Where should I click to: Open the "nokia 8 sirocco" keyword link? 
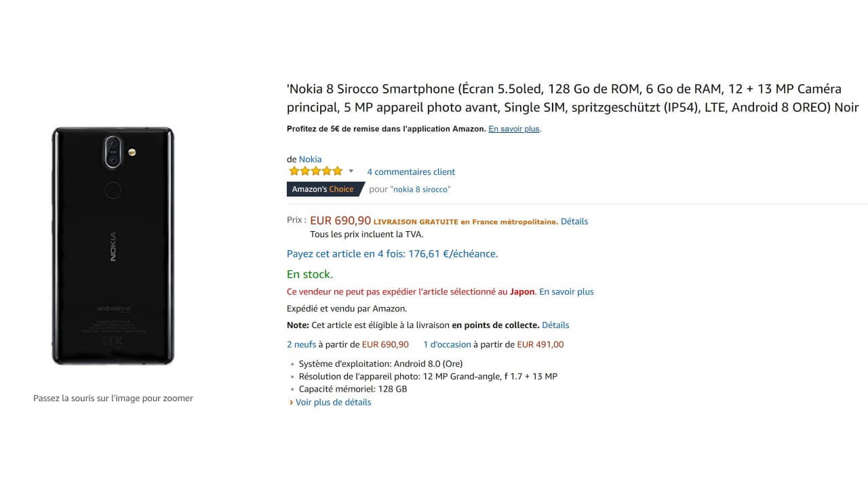pos(420,190)
